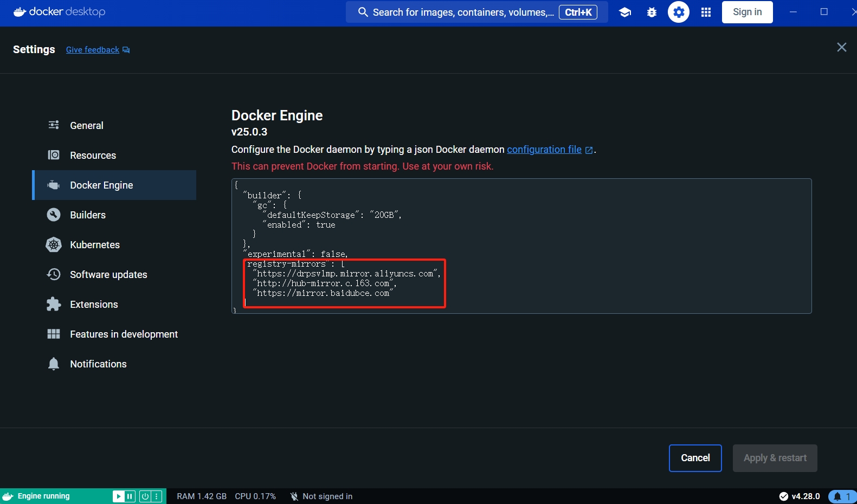
Task: Open the General settings tab
Action: pos(114,125)
